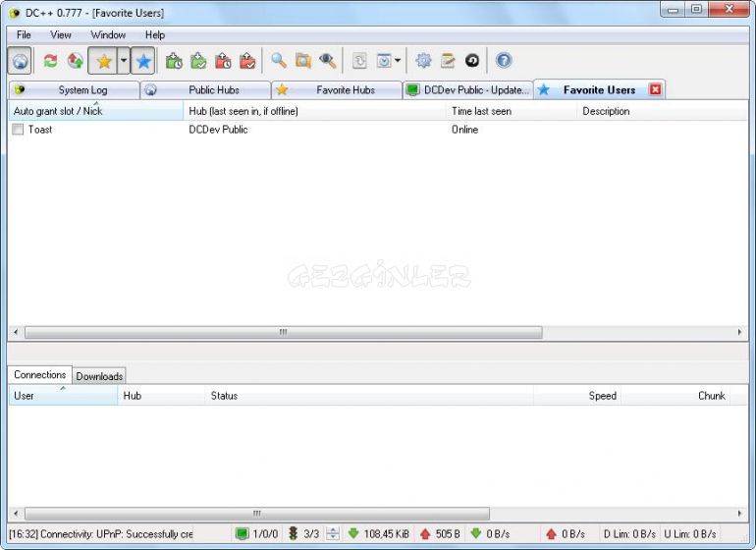Screen dimensions: 756x550
Task: Switch to the System Log tab
Action: pyautogui.click(x=75, y=89)
